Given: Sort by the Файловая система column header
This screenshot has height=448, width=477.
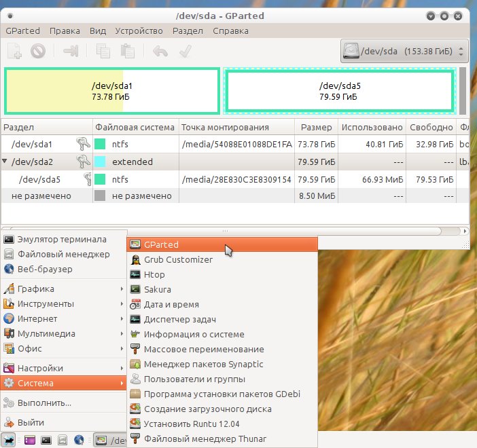Looking at the screenshot, I should pos(136,127).
